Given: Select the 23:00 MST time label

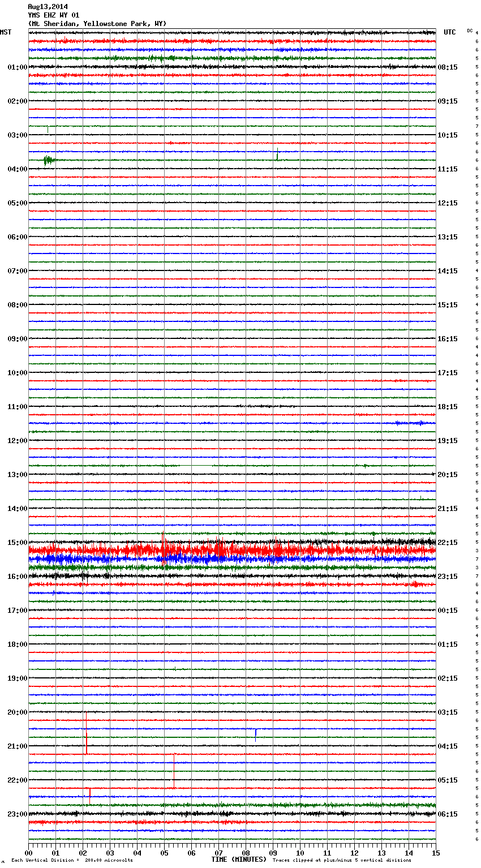Looking at the screenshot, I should 18,814.
